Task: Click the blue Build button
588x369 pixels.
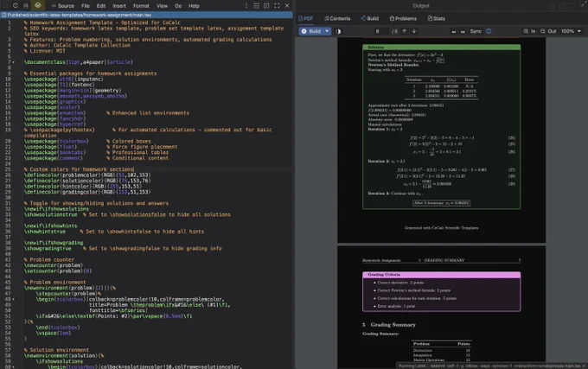Action: 311,31
